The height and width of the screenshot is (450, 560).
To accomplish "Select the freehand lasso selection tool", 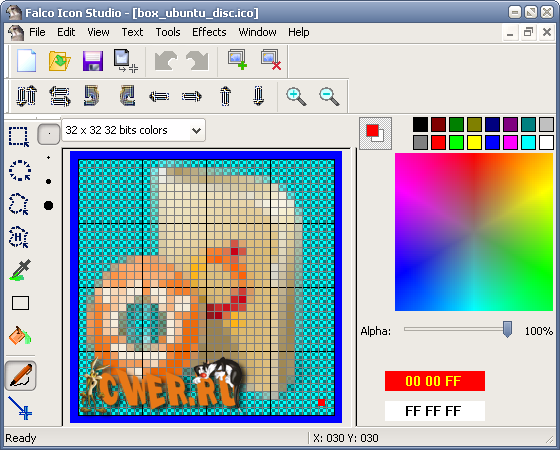I will point(19,204).
